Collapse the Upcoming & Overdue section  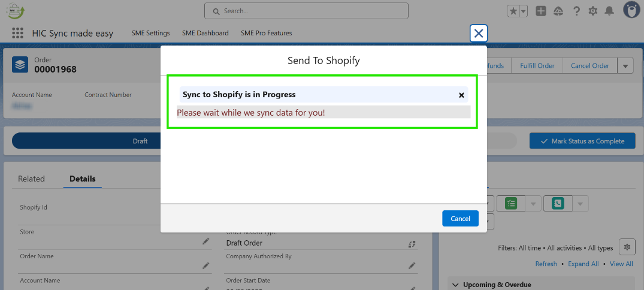click(455, 285)
